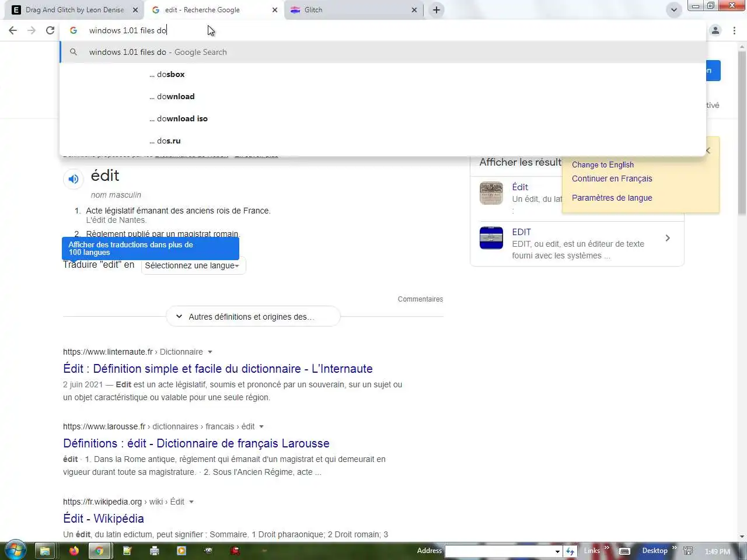This screenshot has width=747, height=560.
Task: Open the 'Édit - Wikipédia' result
Action: (x=103, y=519)
